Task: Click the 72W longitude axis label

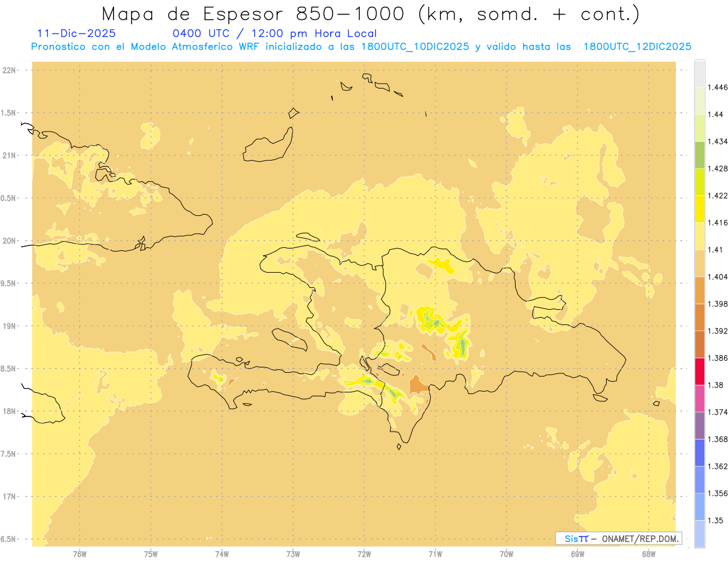Action: 364,554
